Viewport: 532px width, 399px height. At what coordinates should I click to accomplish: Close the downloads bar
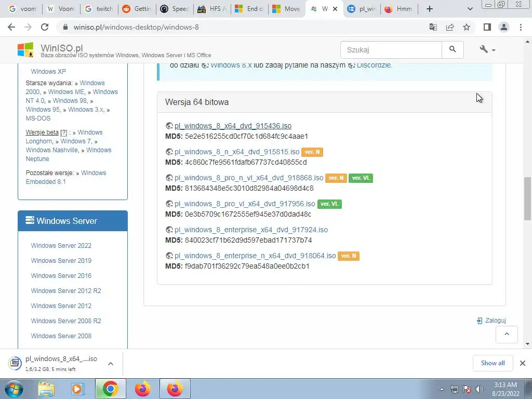(x=523, y=363)
